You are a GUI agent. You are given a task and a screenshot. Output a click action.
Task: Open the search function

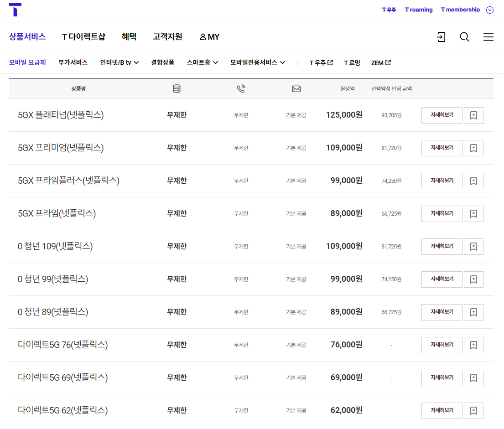[x=464, y=37]
